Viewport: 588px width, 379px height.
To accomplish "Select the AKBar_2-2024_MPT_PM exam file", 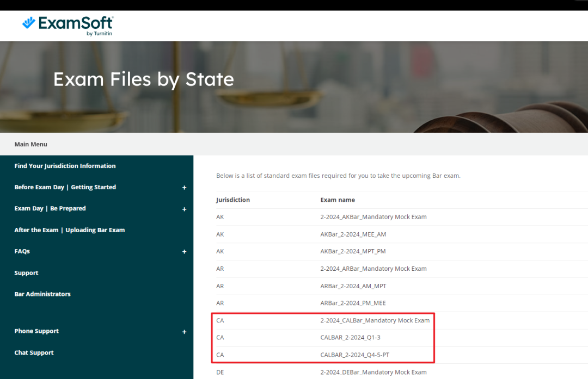I will pos(353,251).
